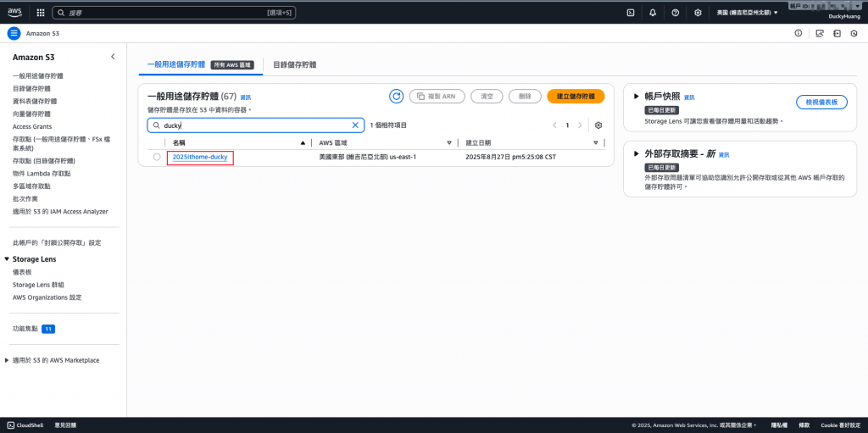Image resolution: width=868 pixels, height=433 pixels.
Task: Open Storage Lens 儀表板 link
Action: point(22,272)
